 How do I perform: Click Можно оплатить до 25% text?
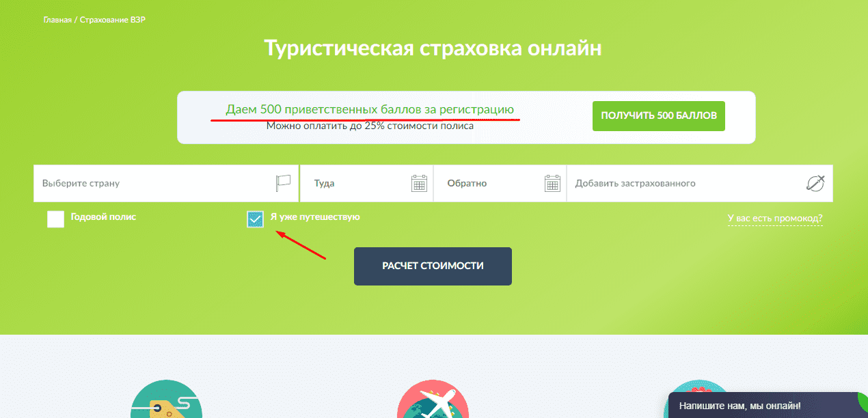click(370, 126)
